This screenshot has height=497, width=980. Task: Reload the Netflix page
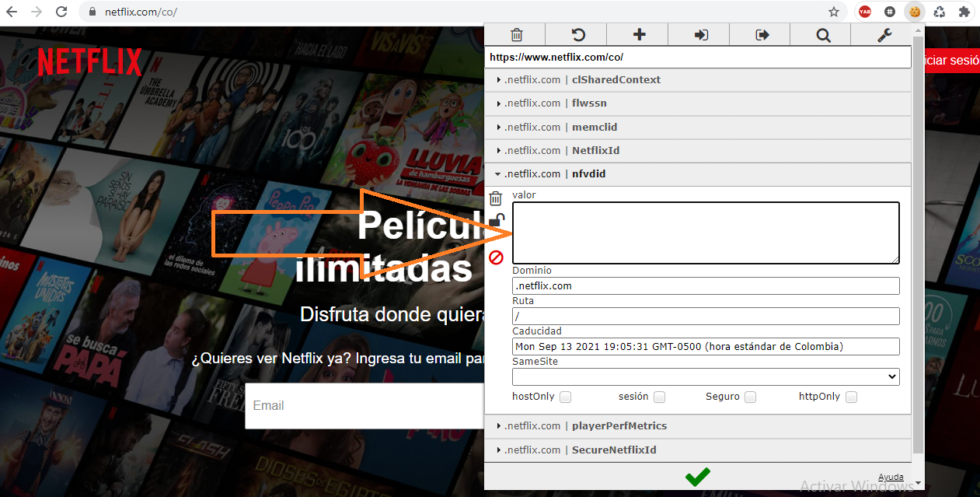click(61, 12)
